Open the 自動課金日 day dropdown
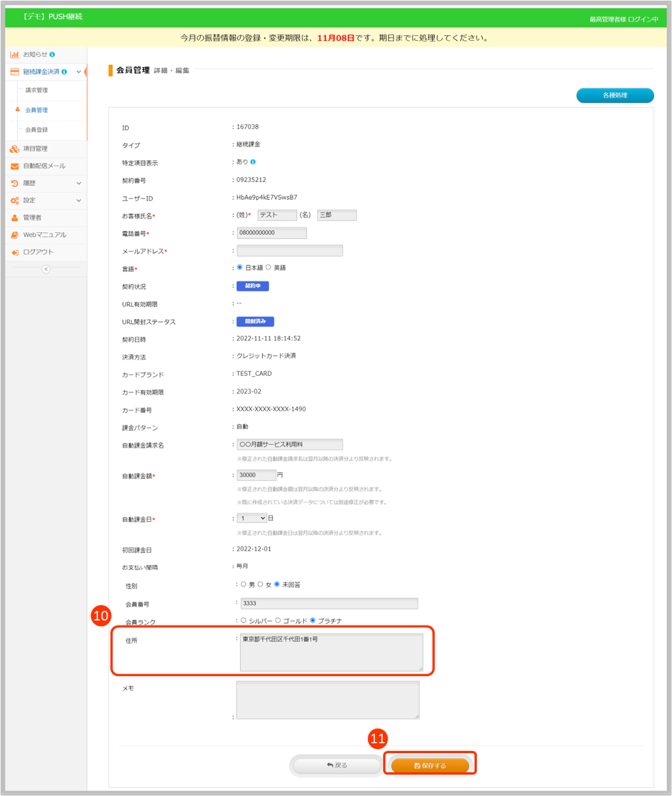 [251, 518]
